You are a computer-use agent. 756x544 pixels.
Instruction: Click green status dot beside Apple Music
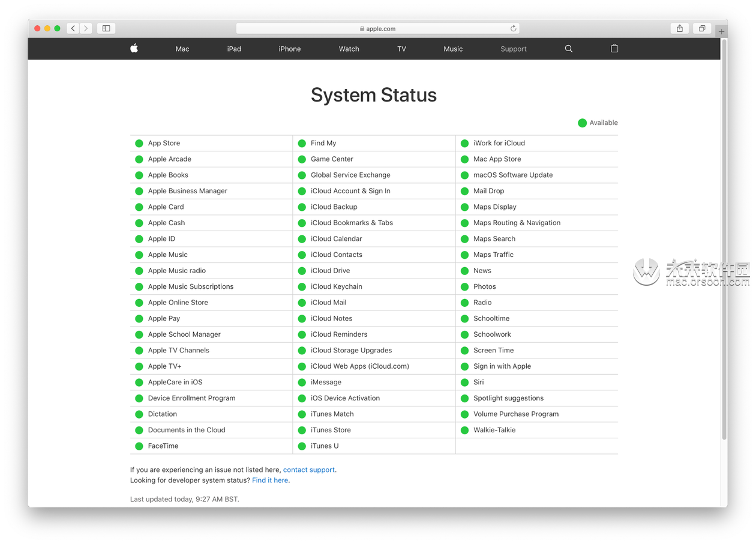click(x=139, y=255)
